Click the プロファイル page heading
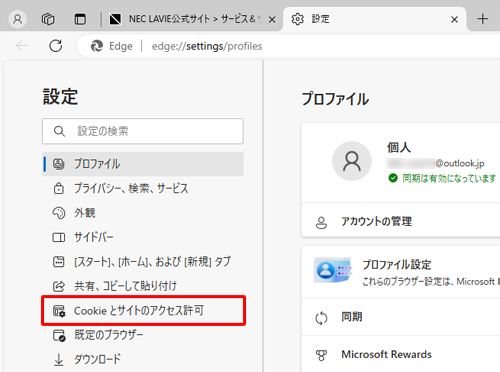 tap(335, 99)
